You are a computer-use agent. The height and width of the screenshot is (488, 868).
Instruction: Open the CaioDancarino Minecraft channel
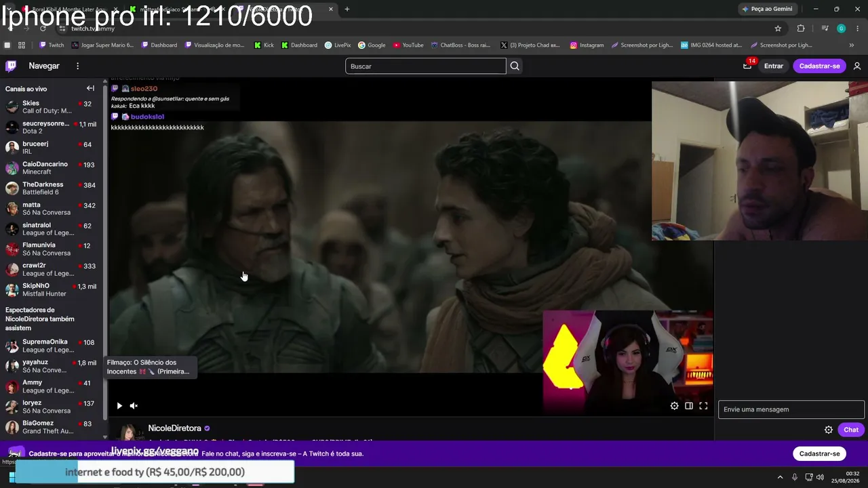tap(51, 168)
